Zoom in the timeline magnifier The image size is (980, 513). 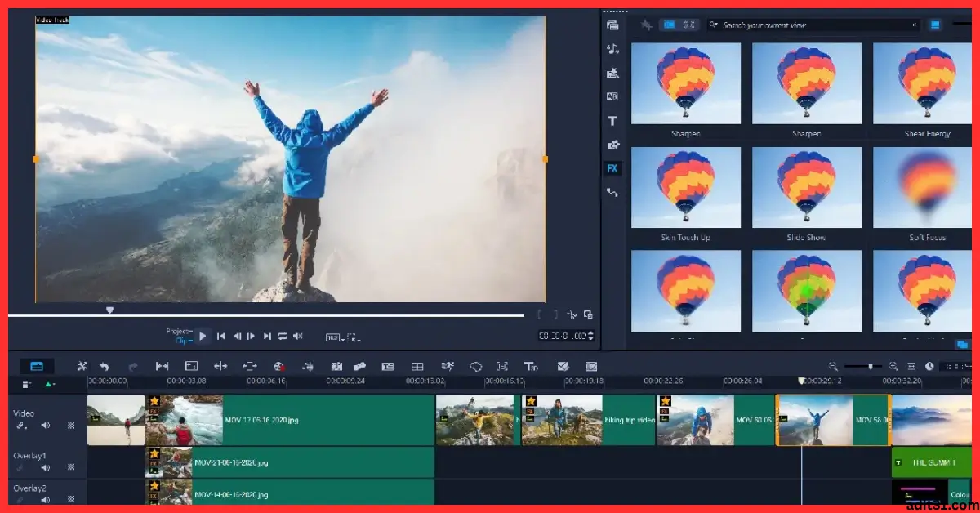(894, 366)
